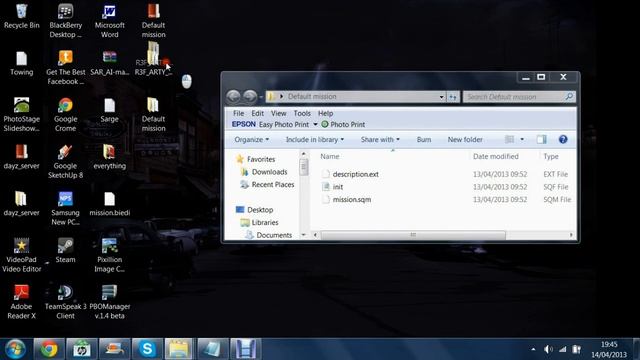Open the taskbar clock and date
Screen dimensions: 640x360
coord(609,349)
